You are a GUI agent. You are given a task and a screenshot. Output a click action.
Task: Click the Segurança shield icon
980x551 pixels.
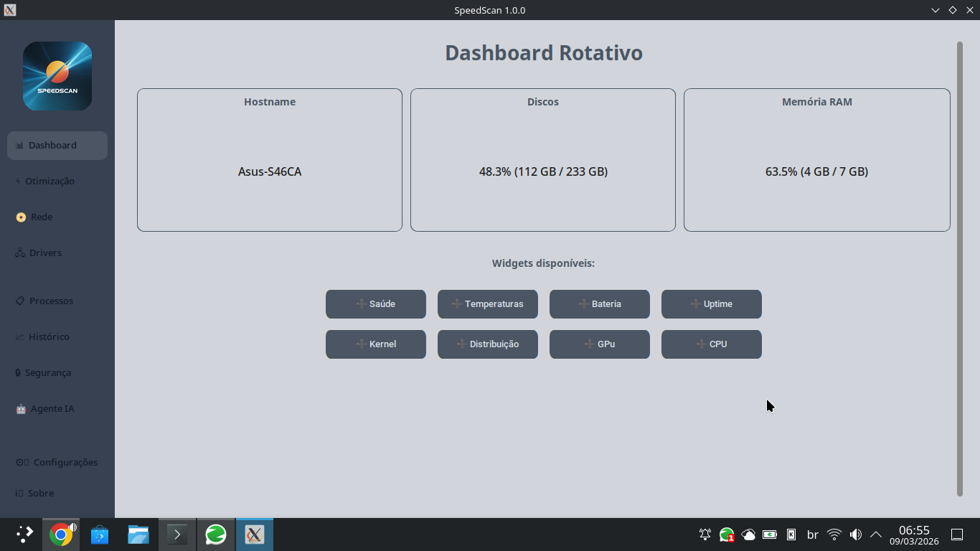click(x=17, y=372)
